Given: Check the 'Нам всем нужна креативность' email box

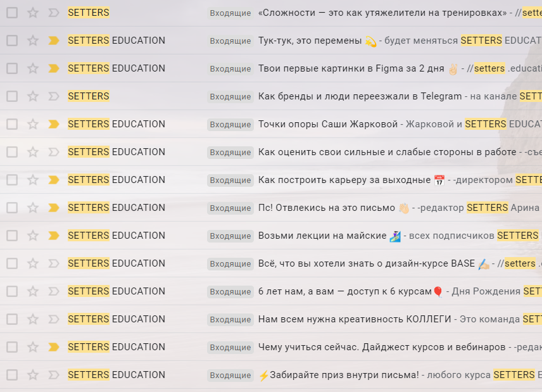Looking at the screenshot, I should pos(12,319).
